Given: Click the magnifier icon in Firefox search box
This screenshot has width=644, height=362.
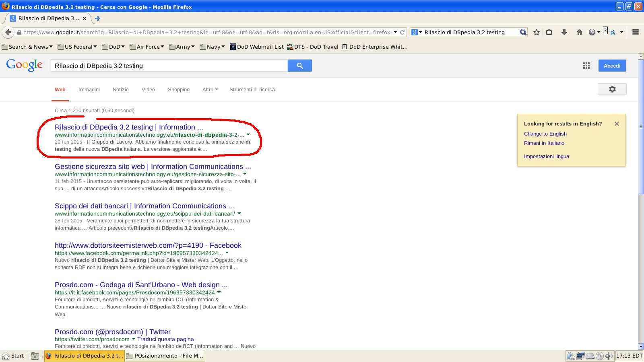Looking at the screenshot, I should pos(523,32).
